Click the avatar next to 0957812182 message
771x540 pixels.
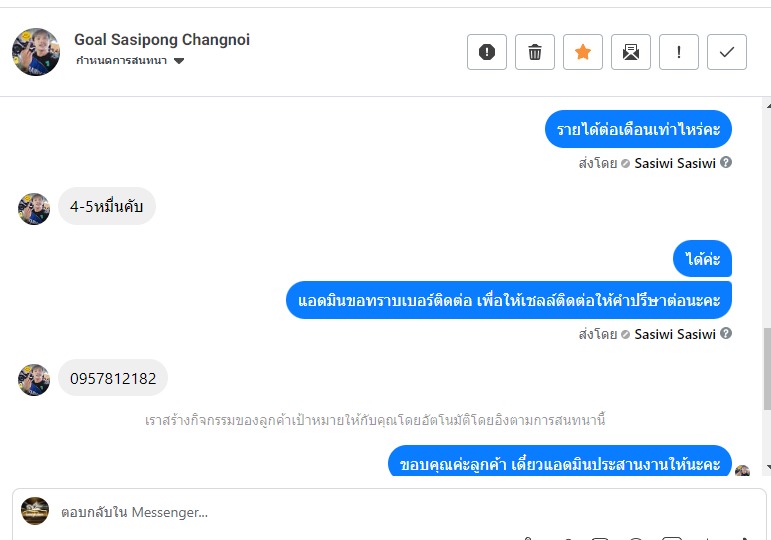[34, 380]
